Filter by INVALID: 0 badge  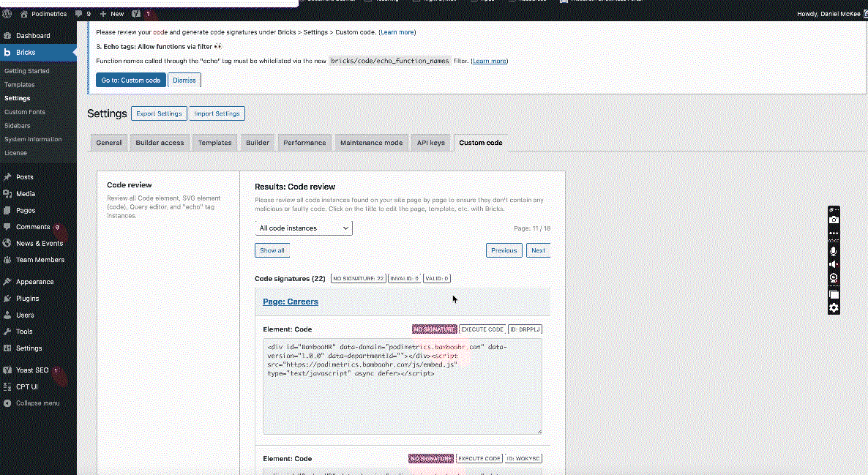coord(404,278)
